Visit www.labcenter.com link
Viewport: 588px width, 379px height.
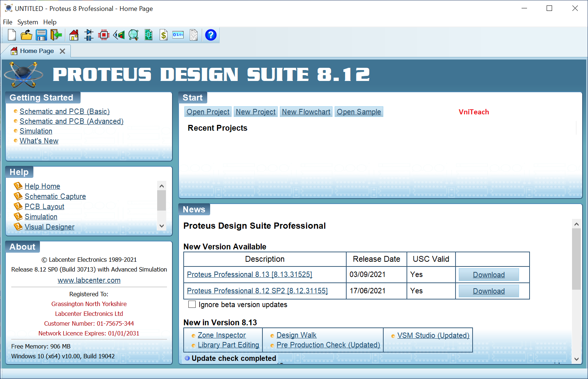(x=89, y=280)
